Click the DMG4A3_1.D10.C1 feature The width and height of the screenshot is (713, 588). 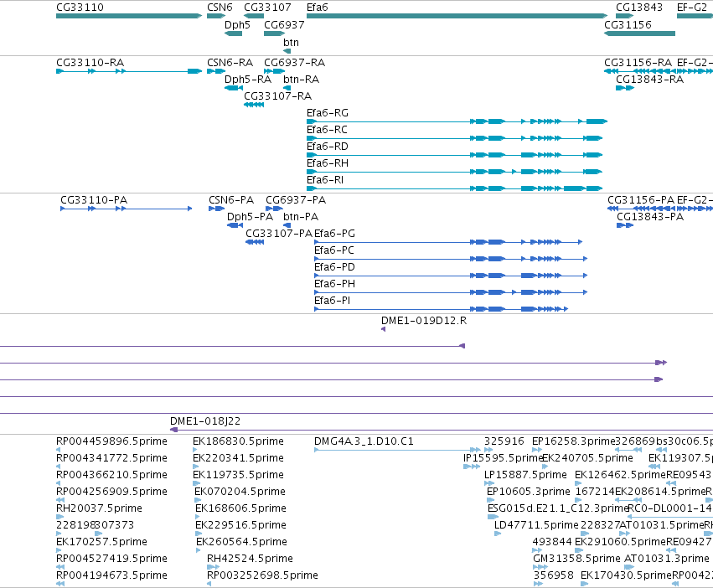click(398, 450)
